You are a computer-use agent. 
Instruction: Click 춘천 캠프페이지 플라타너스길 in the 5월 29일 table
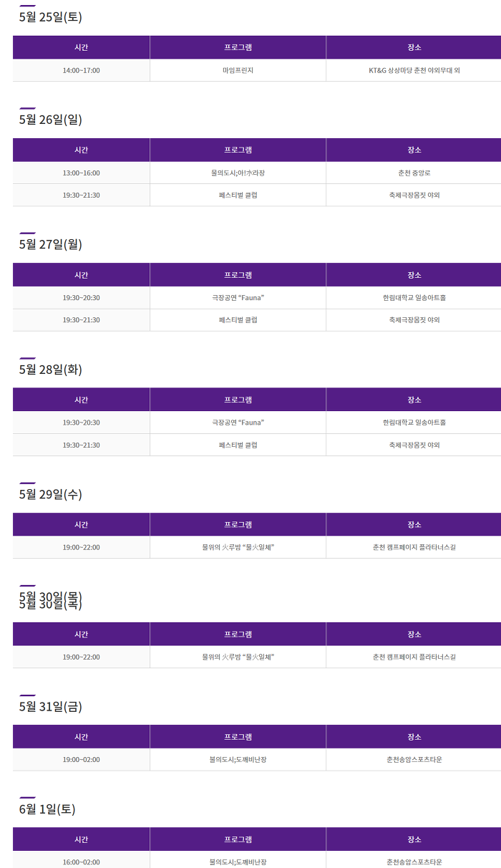414,547
